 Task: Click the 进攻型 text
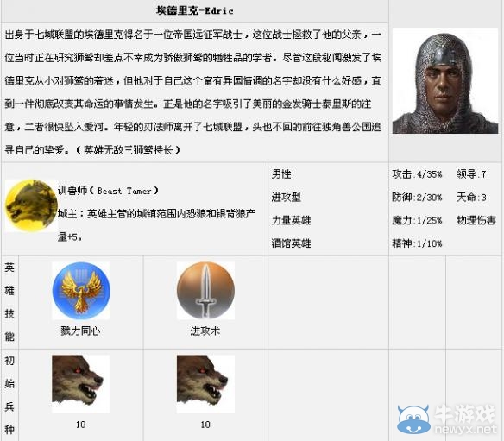287,197
